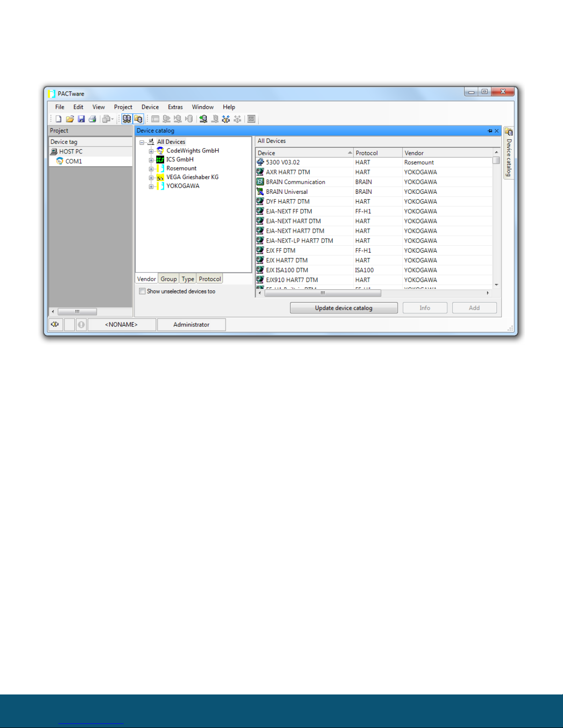
Task: Switch to the Protocol tab
Action: click(210, 279)
